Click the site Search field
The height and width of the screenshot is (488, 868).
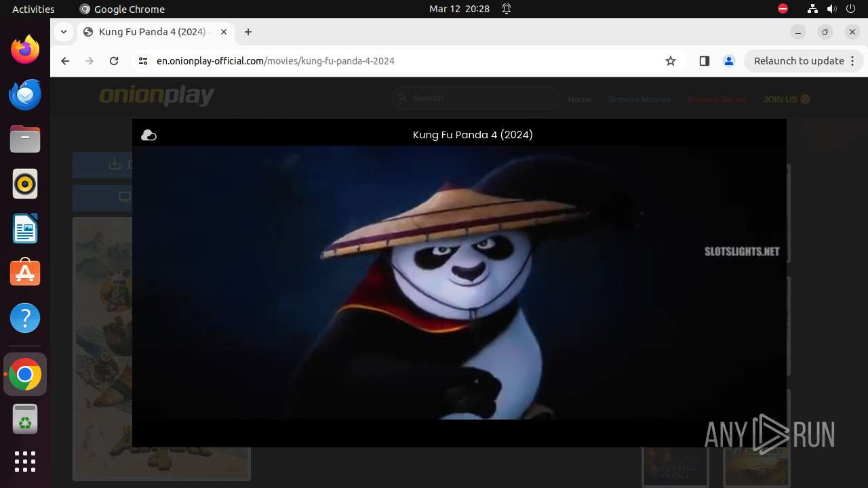pyautogui.click(x=475, y=98)
